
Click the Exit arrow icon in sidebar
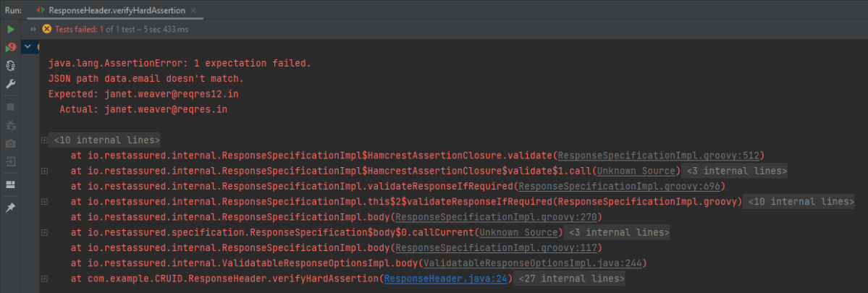point(11,162)
